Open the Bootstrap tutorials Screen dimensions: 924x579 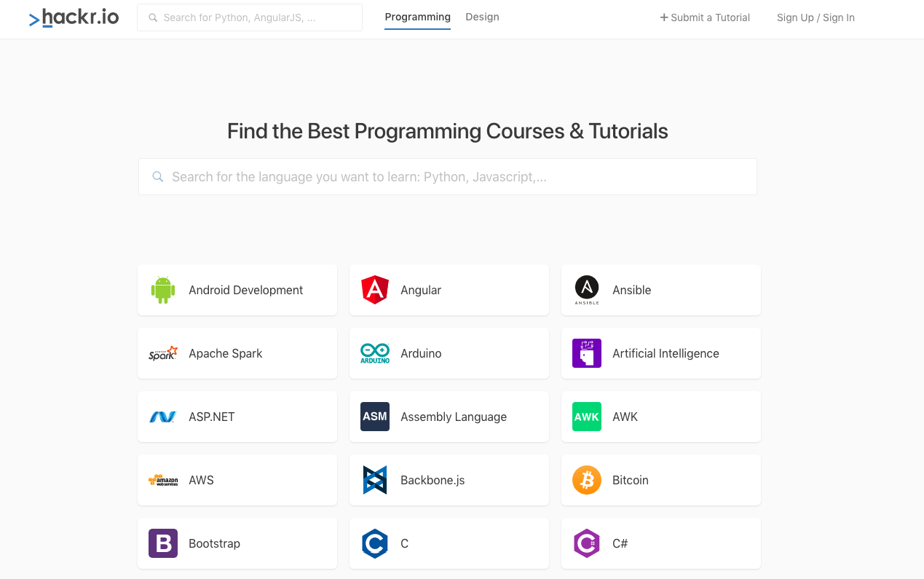[x=237, y=543]
